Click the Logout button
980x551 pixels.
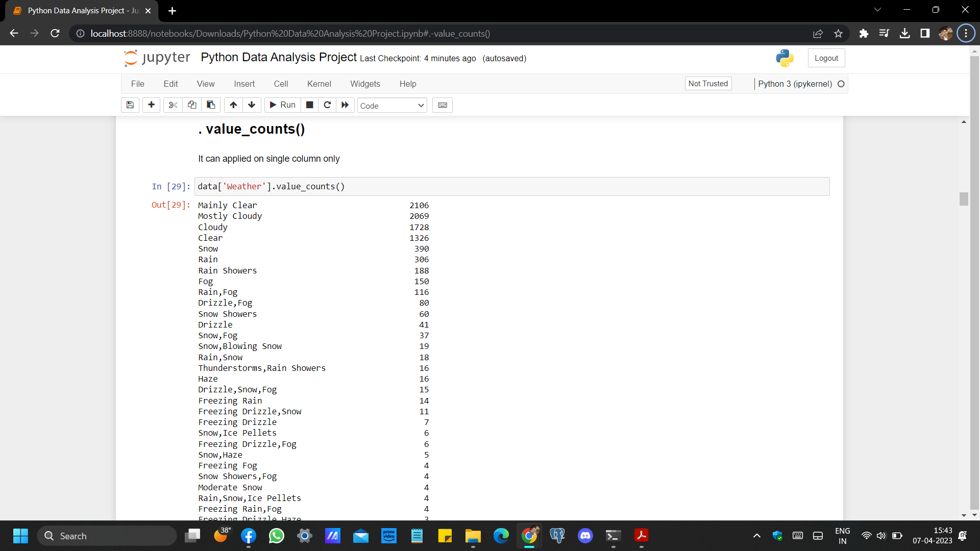826,58
